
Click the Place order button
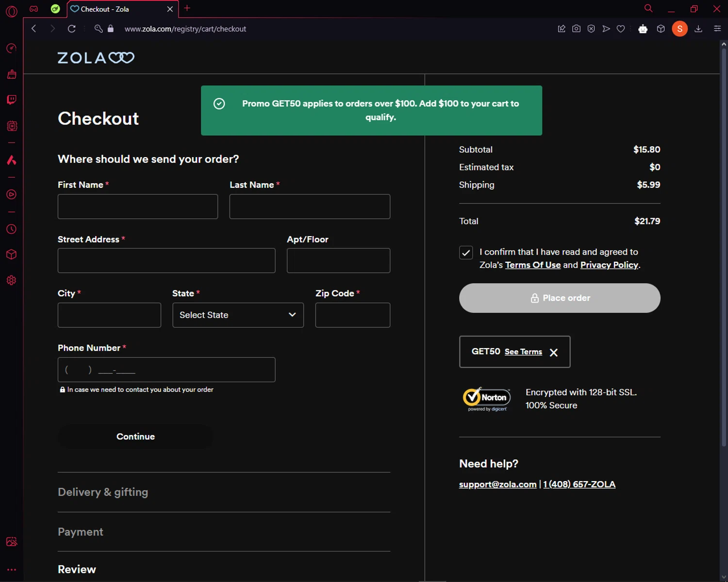point(560,298)
